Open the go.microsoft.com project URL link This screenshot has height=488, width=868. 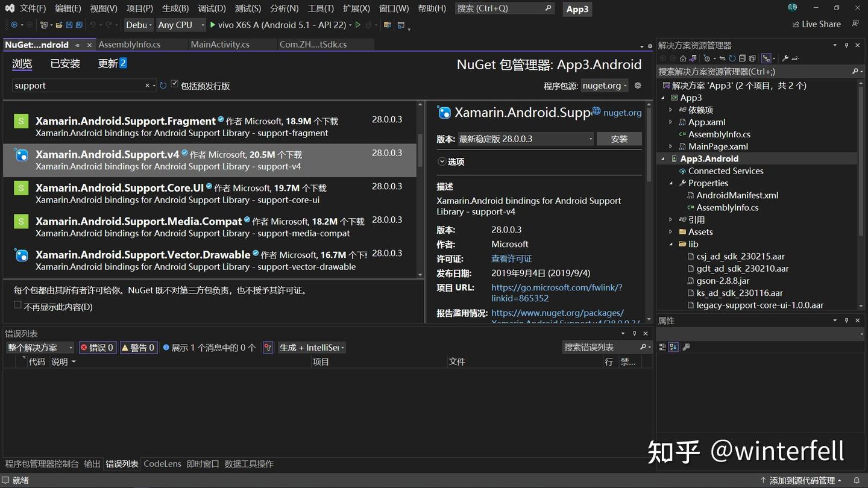[557, 293]
